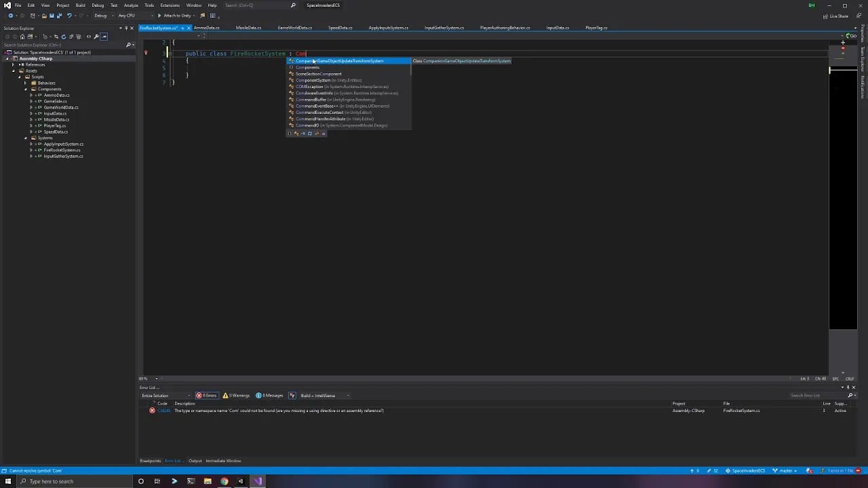Toggle the 0 Errors filter in Error List
Screen dimensions: 868x488
point(206,395)
